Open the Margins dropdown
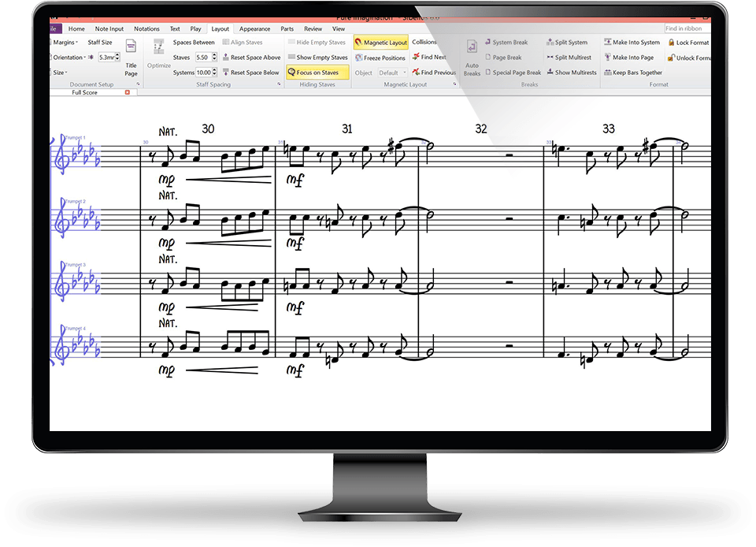The image size is (756, 547). click(65, 43)
